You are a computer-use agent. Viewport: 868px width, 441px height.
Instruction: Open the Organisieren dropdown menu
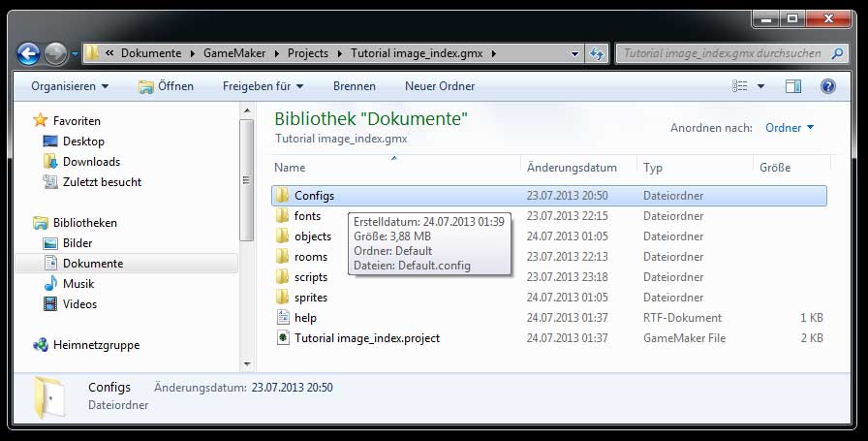[x=70, y=86]
